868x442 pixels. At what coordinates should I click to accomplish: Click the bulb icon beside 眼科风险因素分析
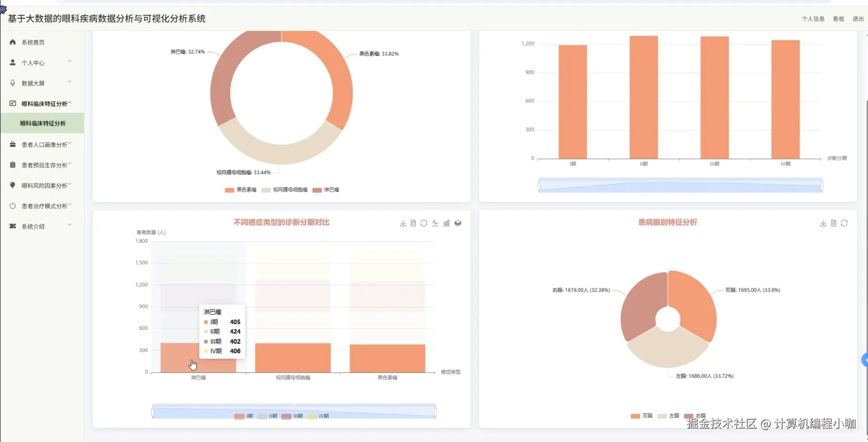13,185
